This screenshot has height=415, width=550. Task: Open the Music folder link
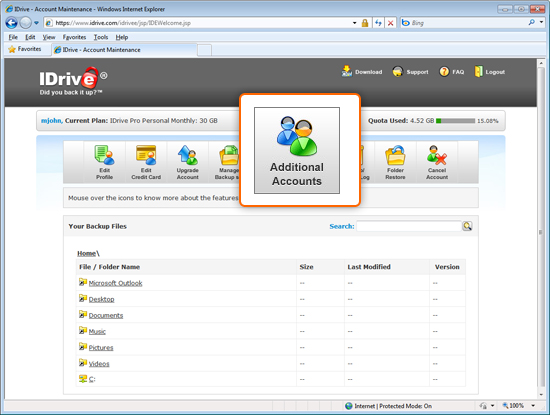pos(97,332)
